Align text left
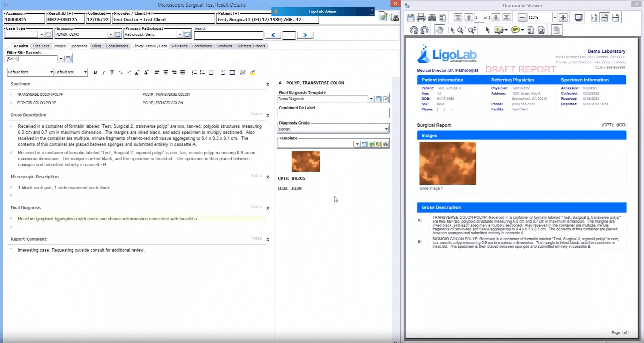 pos(157,72)
